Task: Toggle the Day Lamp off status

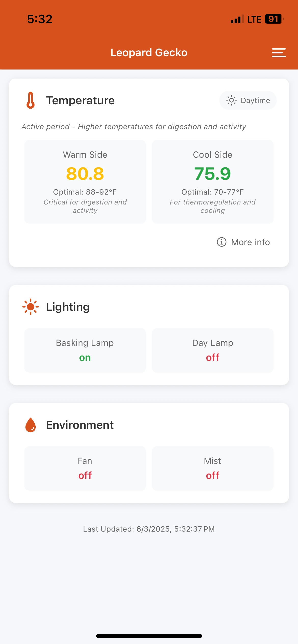Action: click(212, 358)
